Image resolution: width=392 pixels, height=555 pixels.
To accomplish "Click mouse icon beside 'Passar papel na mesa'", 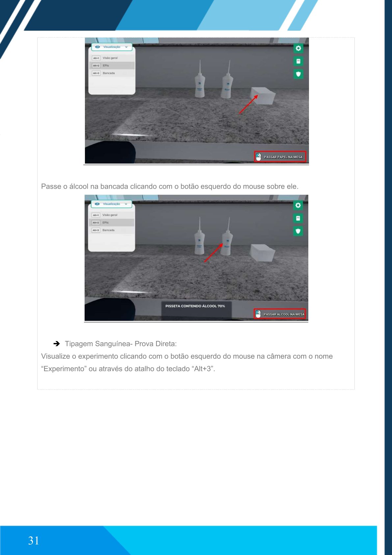I will pyautogui.click(x=259, y=157).
